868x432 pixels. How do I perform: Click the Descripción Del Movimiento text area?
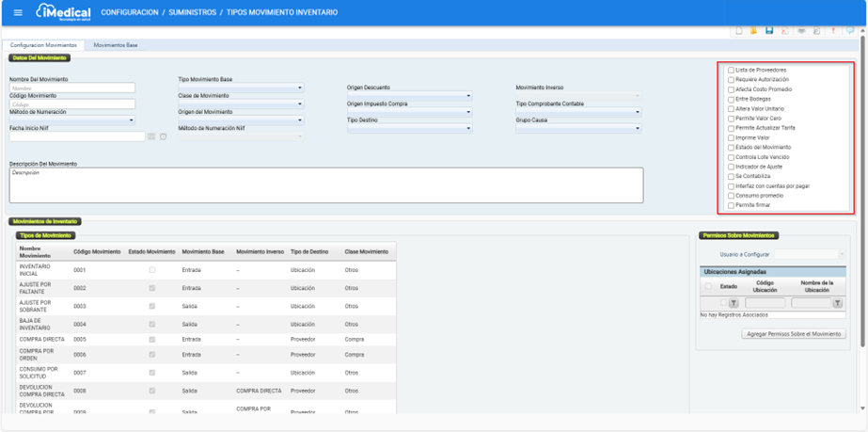click(325, 185)
